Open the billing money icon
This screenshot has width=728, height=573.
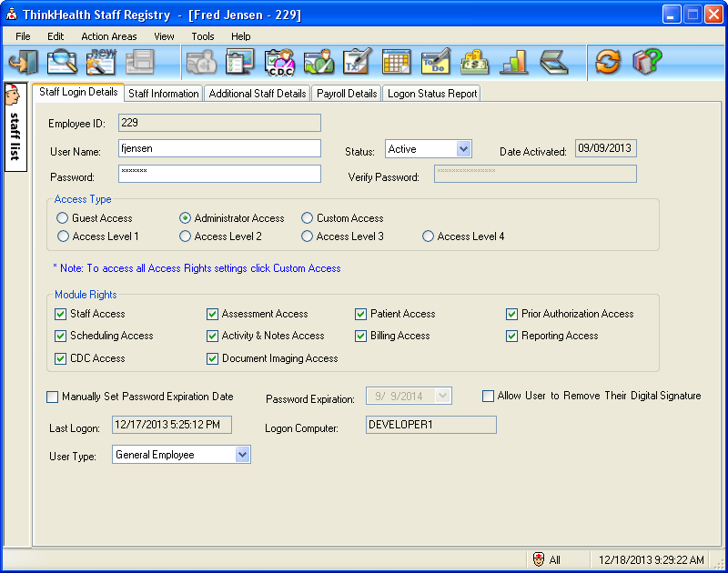(x=474, y=62)
